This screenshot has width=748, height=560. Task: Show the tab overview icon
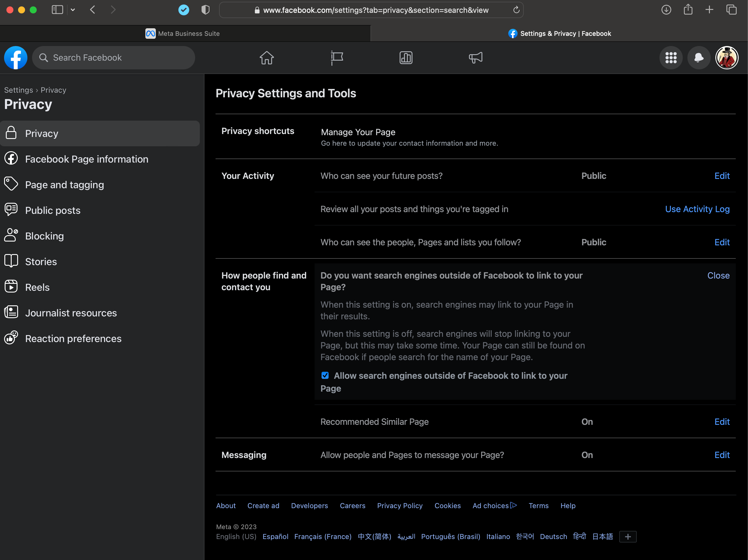pyautogui.click(x=731, y=10)
